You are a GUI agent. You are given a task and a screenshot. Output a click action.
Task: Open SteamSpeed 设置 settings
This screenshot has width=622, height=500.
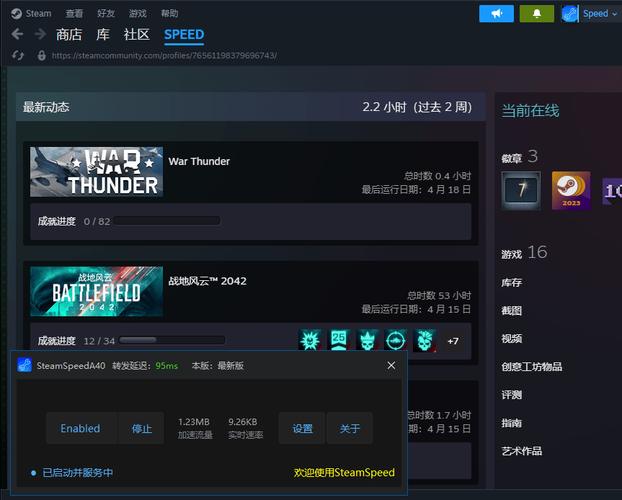(302, 428)
